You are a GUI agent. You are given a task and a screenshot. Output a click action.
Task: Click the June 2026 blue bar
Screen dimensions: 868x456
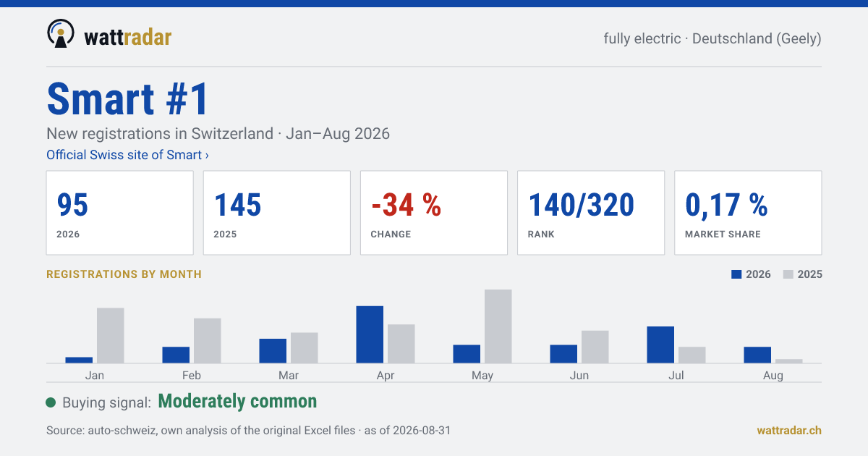tap(563, 354)
